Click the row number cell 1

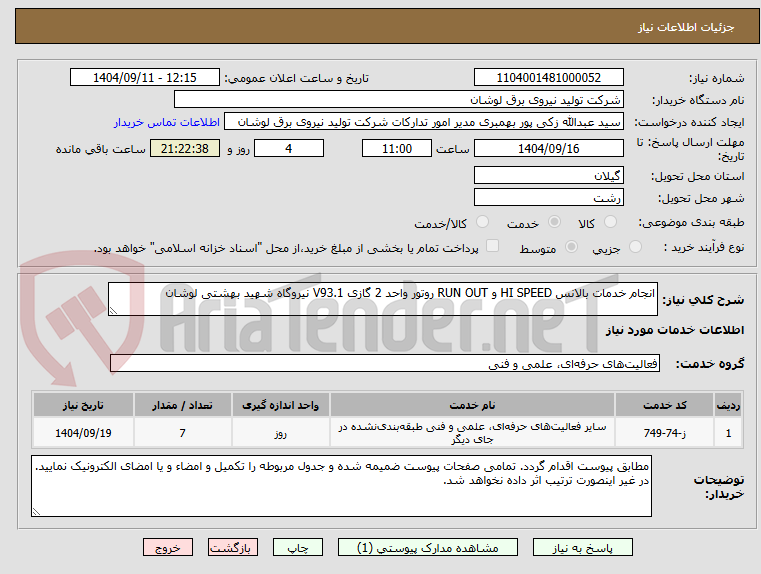tap(728, 433)
